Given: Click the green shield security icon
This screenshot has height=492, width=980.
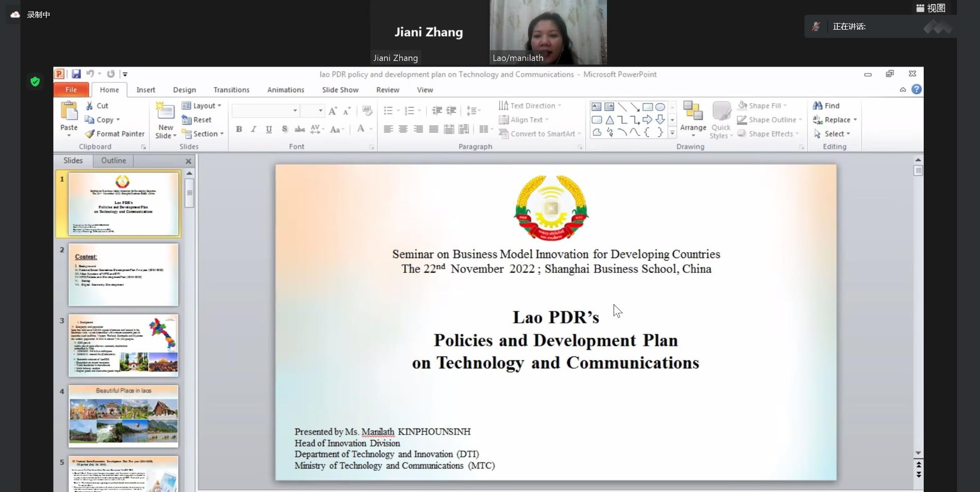Looking at the screenshot, I should (35, 81).
